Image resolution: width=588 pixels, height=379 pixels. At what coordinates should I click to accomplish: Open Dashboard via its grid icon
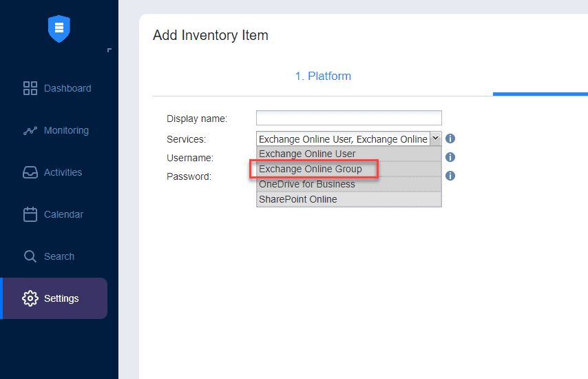click(x=30, y=88)
